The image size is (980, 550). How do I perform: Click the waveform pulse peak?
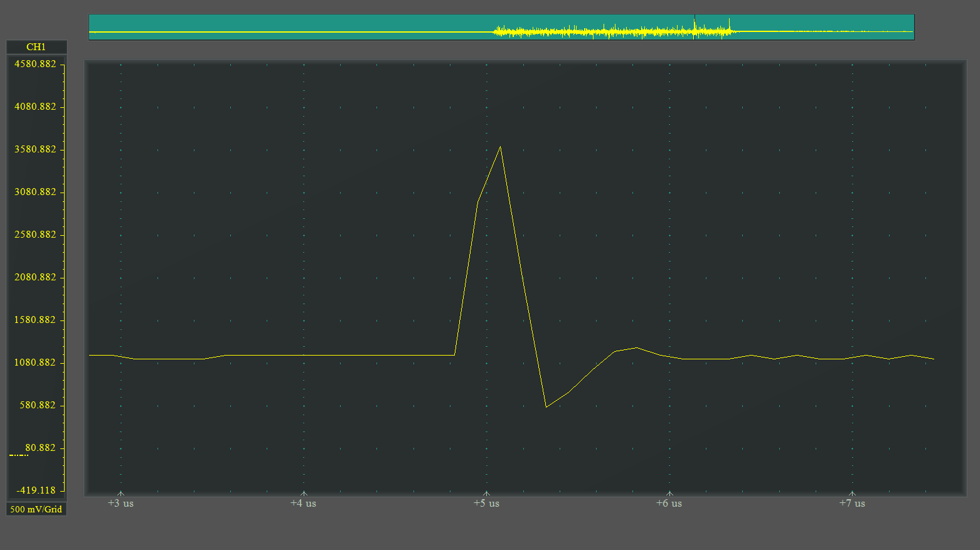click(x=500, y=147)
